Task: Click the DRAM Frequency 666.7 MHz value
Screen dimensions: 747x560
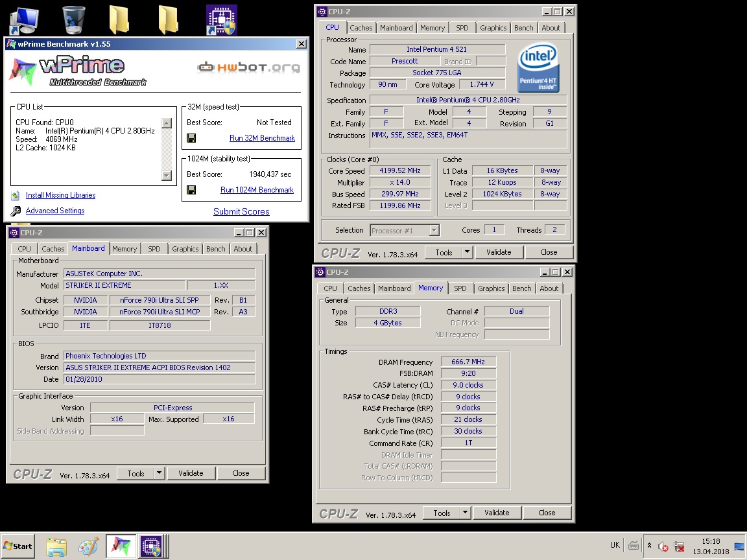Action: (x=468, y=362)
